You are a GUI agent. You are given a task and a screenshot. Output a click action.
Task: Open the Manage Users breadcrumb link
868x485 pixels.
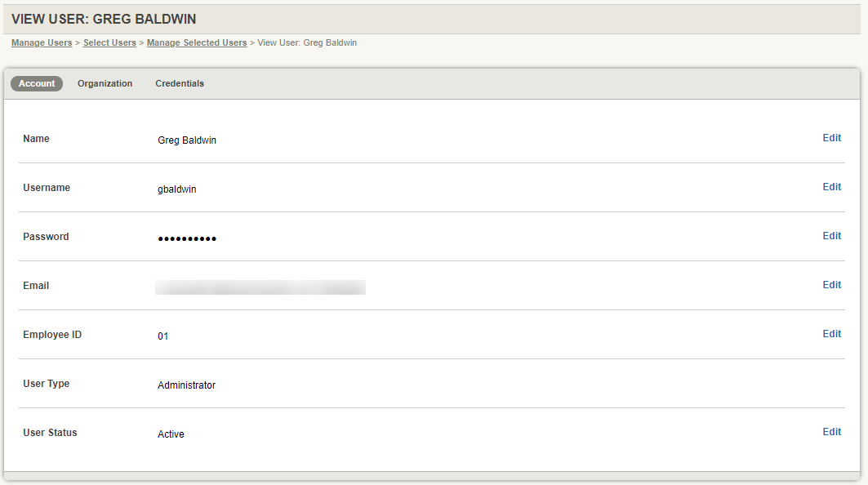pyautogui.click(x=41, y=42)
